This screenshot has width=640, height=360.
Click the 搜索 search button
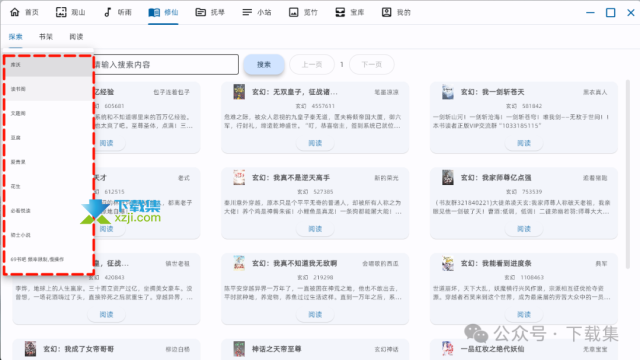click(264, 64)
